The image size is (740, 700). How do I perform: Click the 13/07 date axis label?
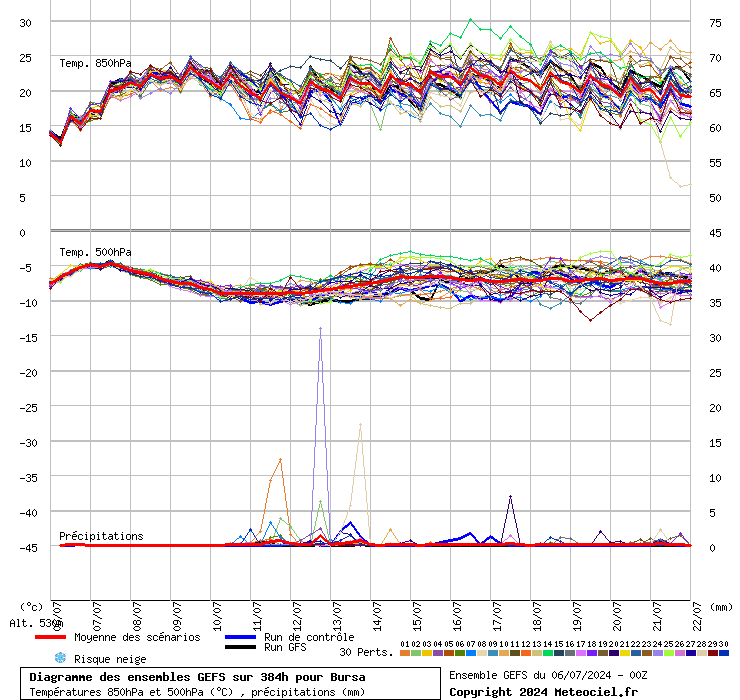pos(337,616)
